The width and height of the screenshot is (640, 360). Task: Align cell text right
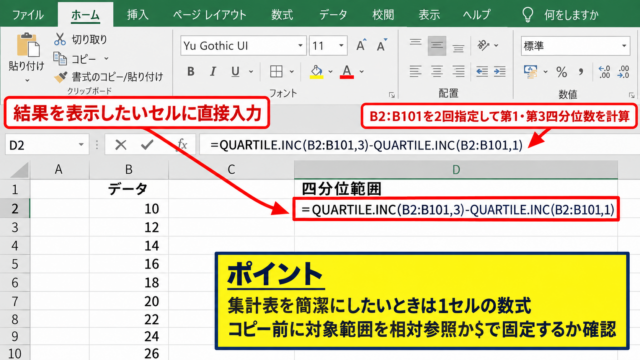pos(458,71)
